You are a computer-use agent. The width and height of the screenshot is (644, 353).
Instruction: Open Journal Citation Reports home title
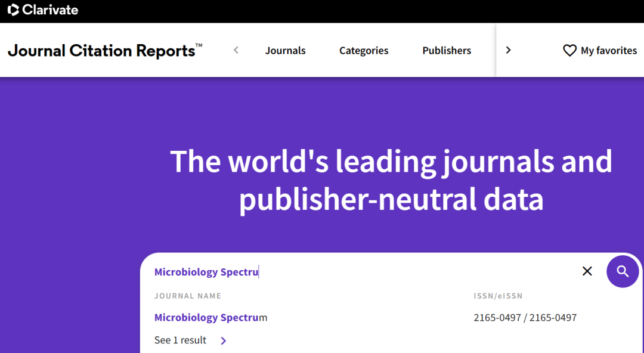click(x=105, y=51)
